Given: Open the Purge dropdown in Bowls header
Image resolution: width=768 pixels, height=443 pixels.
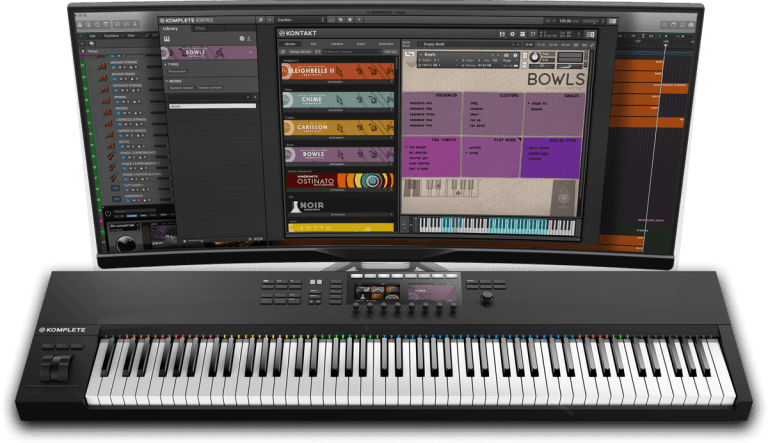Looking at the screenshot, I should coord(509,60).
